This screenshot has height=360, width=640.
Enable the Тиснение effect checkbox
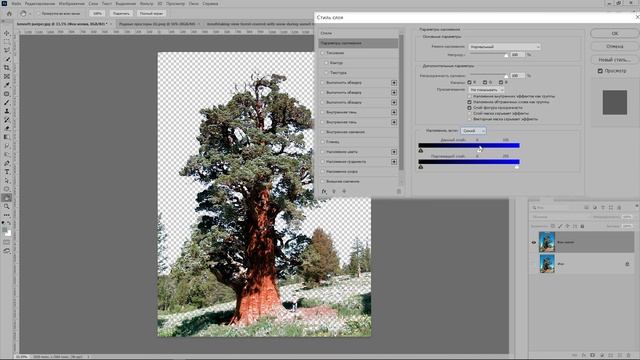point(322,53)
